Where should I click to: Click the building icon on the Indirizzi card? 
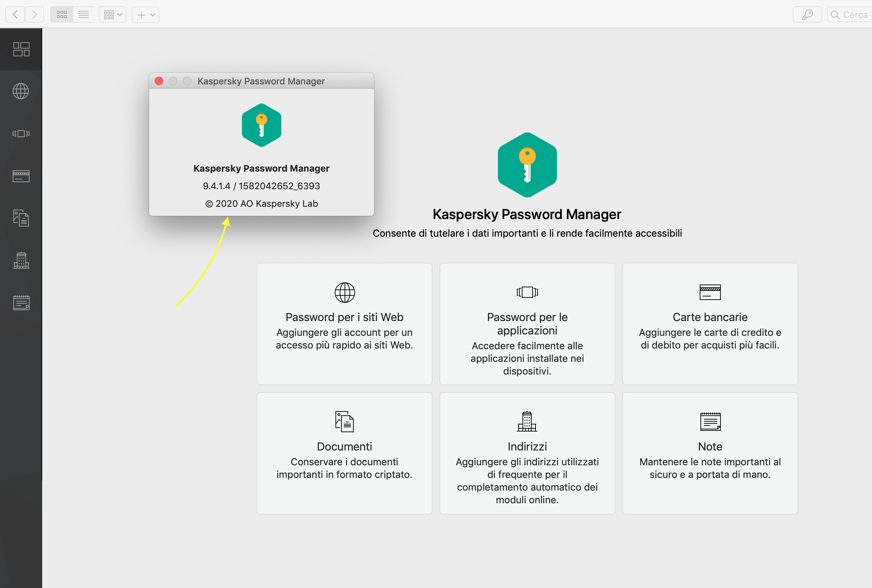pos(527,421)
